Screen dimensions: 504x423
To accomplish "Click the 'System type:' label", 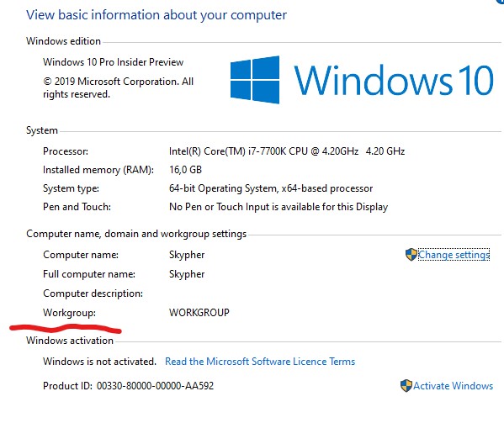I will 71,188.
